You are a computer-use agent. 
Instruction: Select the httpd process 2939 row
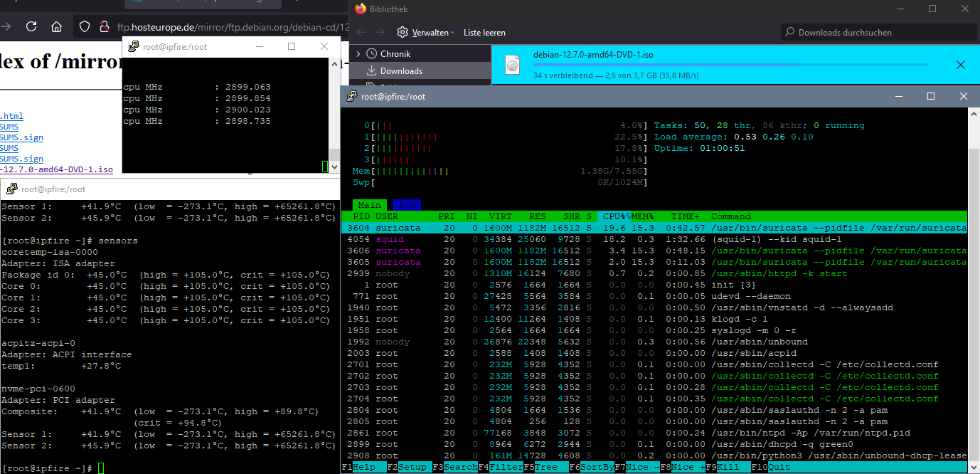point(654,273)
